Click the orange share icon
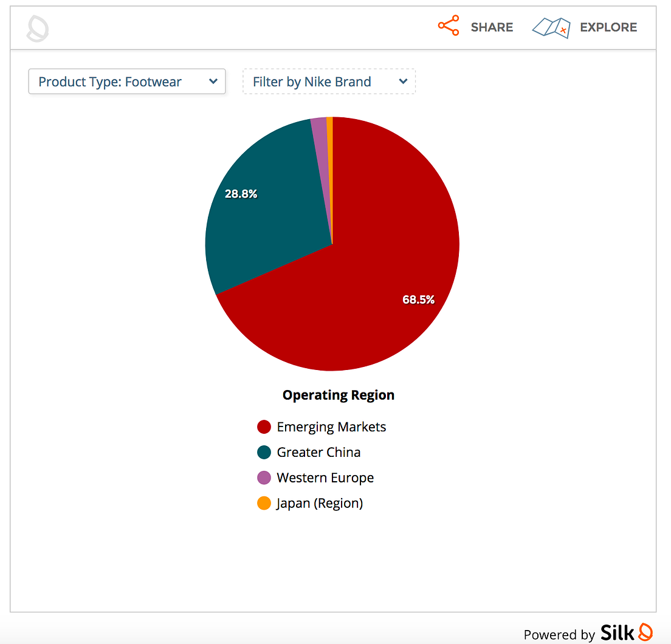 pos(449,26)
